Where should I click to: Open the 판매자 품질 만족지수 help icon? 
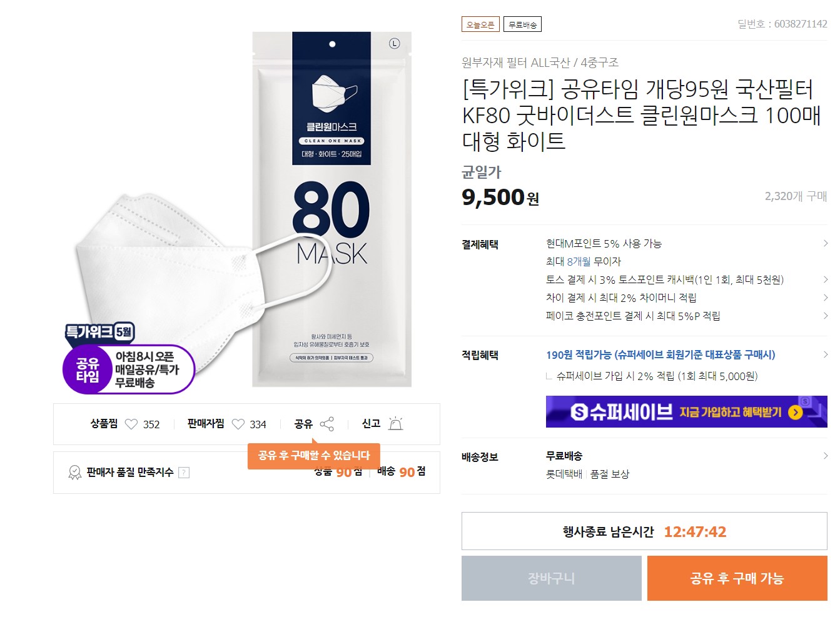pyautogui.click(x=184, y=473)
